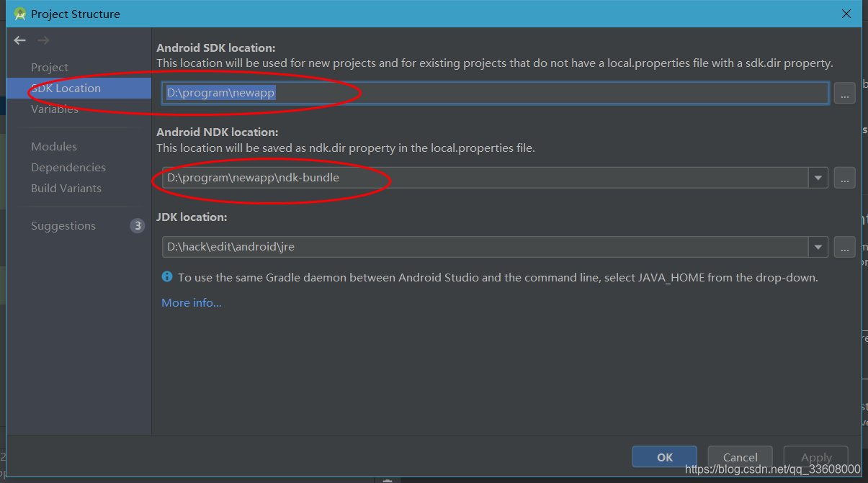Screen dimensions: 868x483
Task: Click the ndk.dir property description text
Action: coord(346,148)
